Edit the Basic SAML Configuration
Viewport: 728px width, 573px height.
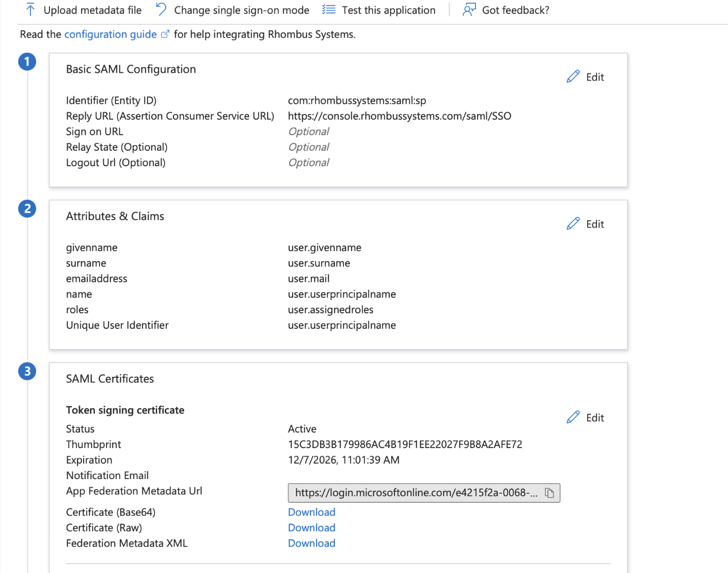point(585,77)
